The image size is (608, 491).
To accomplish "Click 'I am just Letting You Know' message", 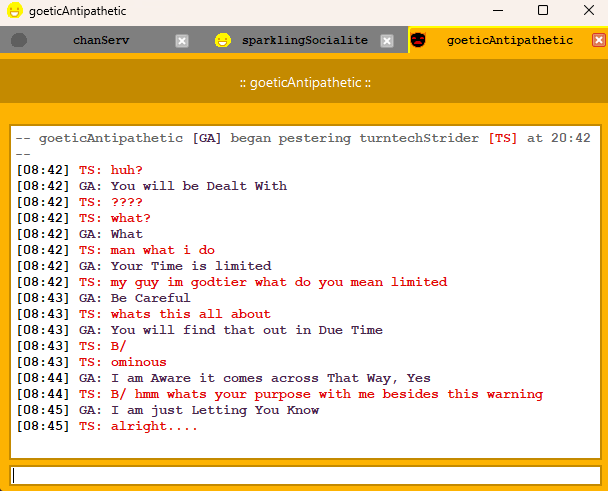I will click(x=215, y=410).
